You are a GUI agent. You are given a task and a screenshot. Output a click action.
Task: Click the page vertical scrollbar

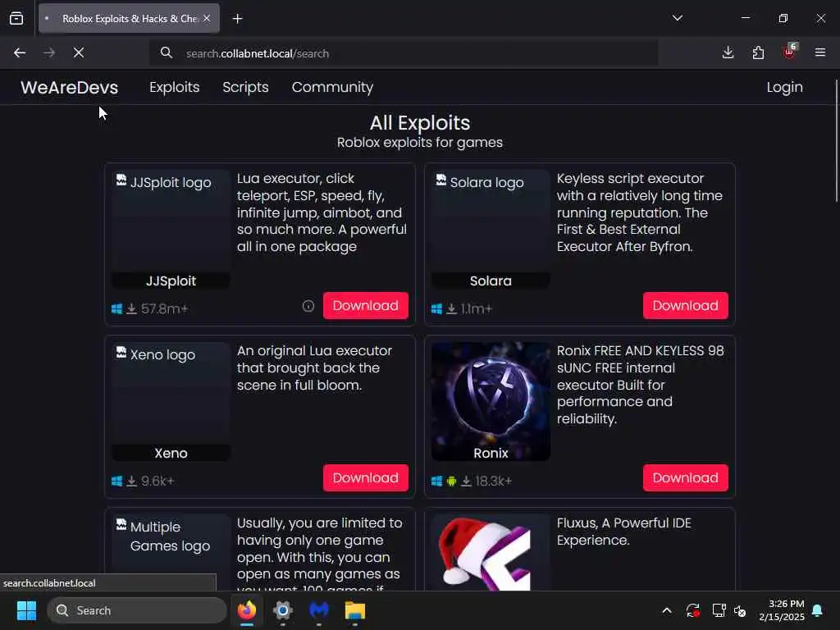837,141
